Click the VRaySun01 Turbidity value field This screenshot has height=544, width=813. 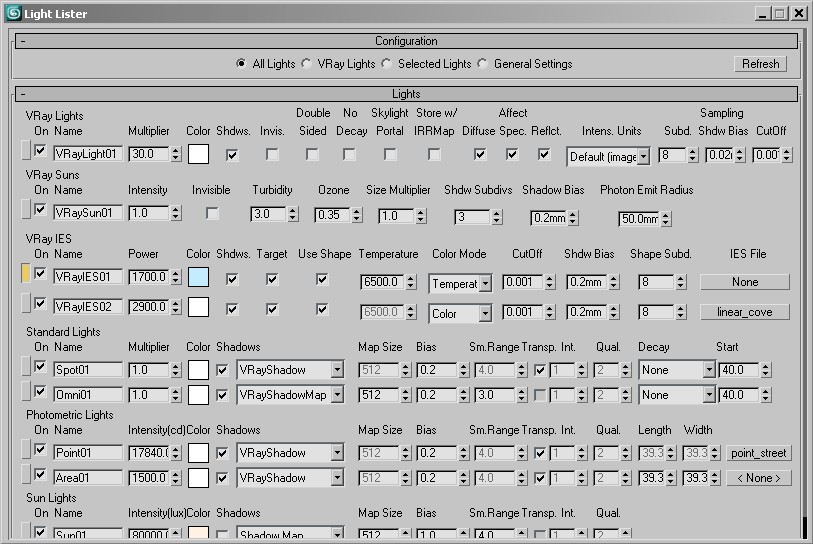(x=268, y=214)
